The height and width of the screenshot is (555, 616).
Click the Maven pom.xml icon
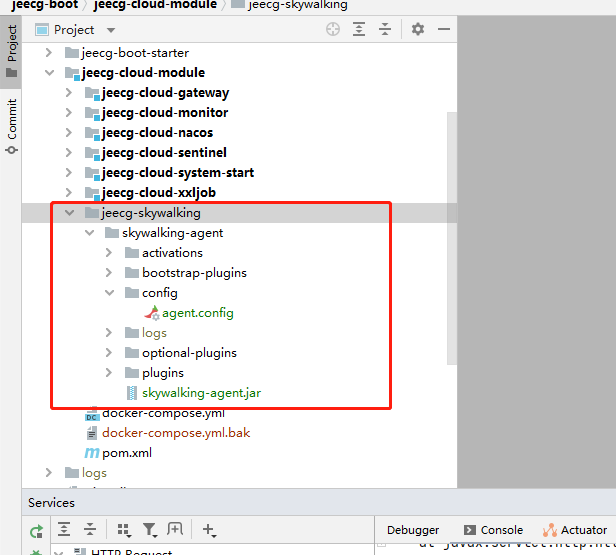[x=92, y=453]
